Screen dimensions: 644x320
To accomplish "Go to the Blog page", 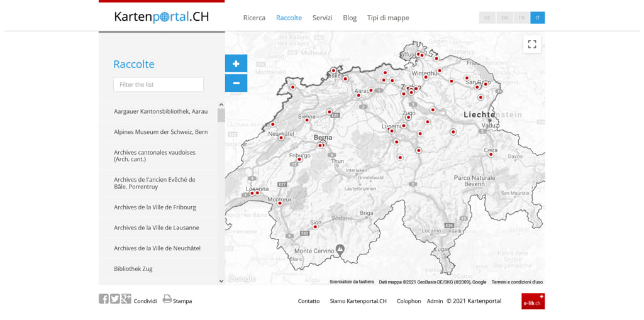I will [350, 18].
